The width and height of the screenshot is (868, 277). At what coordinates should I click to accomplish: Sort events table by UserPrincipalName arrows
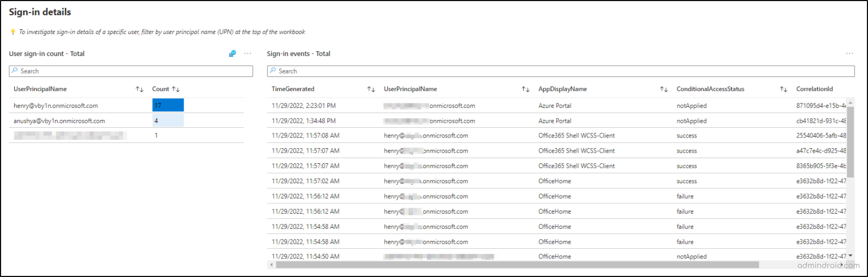tap(526, 89)
